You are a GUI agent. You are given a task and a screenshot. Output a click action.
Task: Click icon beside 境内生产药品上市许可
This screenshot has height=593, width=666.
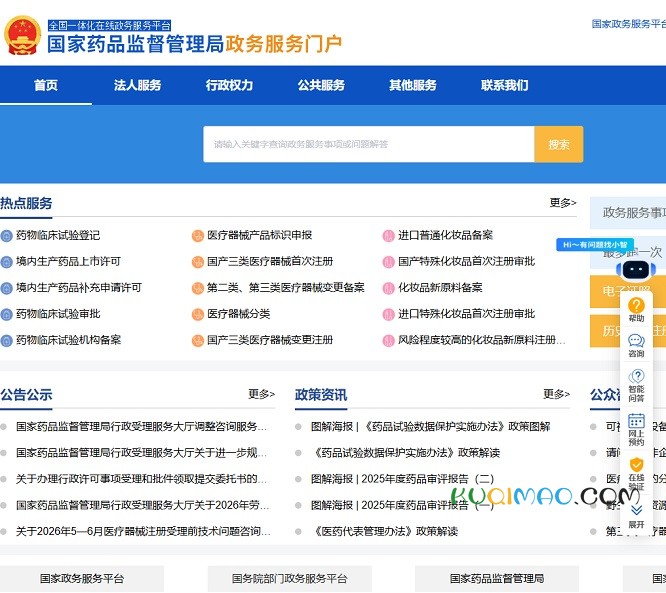(x=6, y=262)
